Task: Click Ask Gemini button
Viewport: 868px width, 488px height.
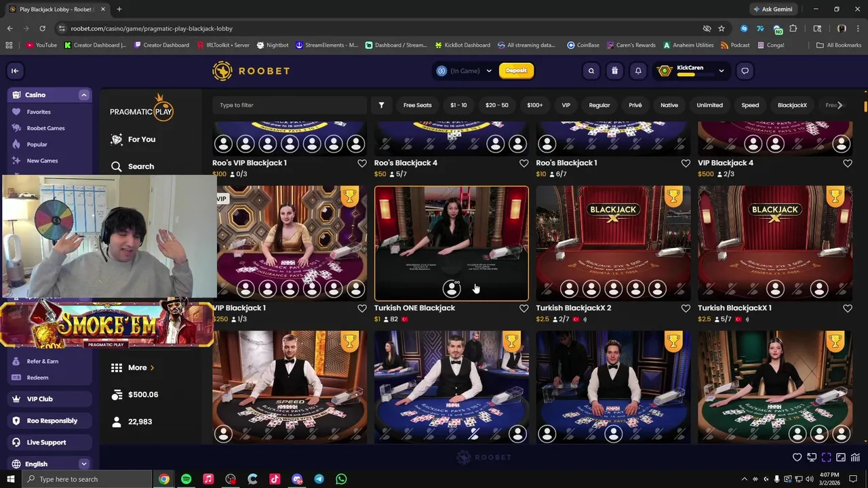Action: 772,9
